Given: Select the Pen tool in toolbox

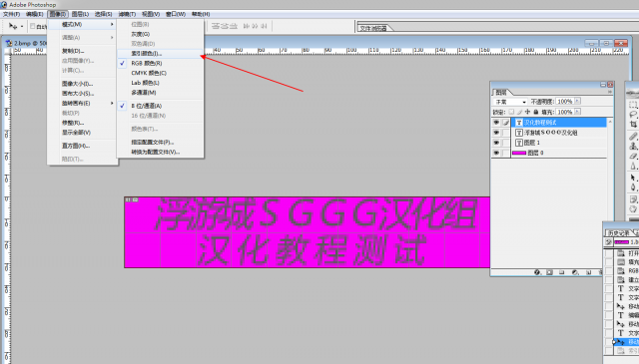Looking at the screenshot, I should pyautogui.click(x=633, y=187).
